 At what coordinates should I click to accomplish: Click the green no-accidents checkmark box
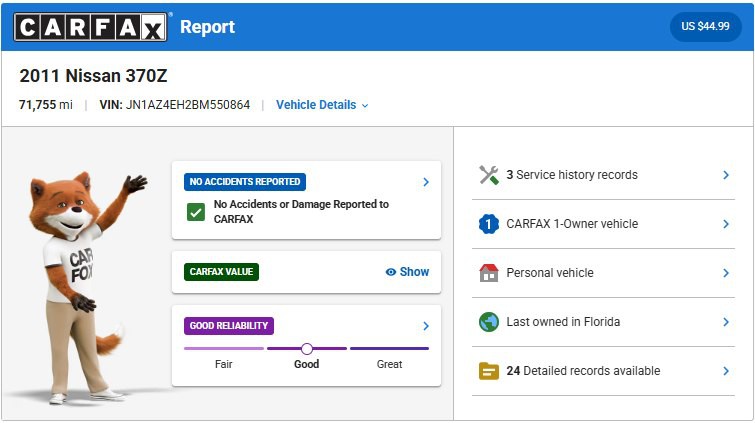click(x=197, y=212)
